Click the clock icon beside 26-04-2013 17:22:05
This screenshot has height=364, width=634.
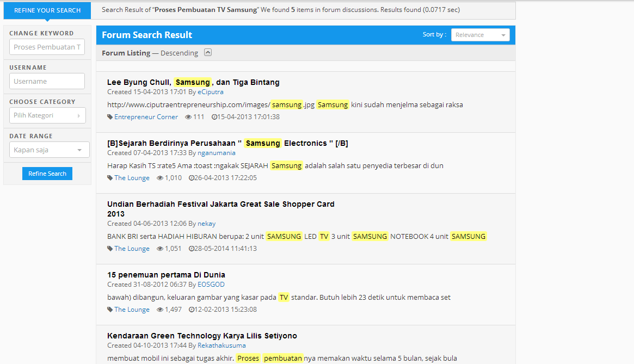click(x=192, y=178)
